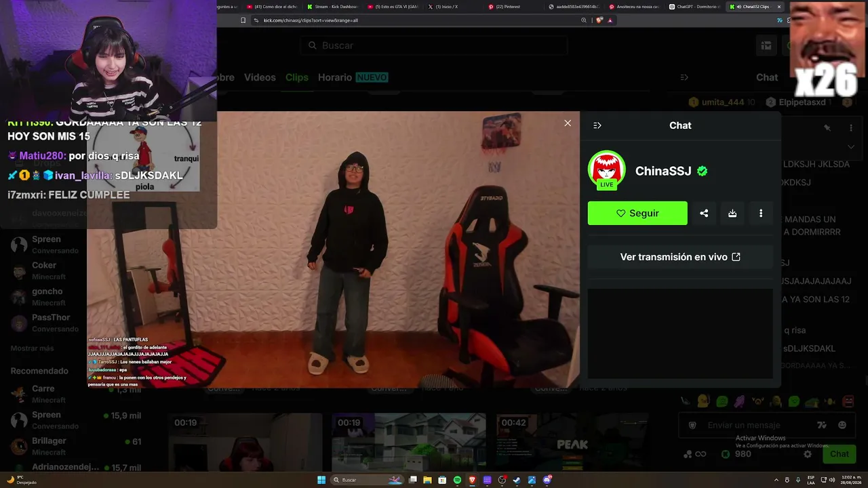The width and height of the screenshot is (868, 488).
Task: Click the ChinaSSJ channel name
Action: 663,171
